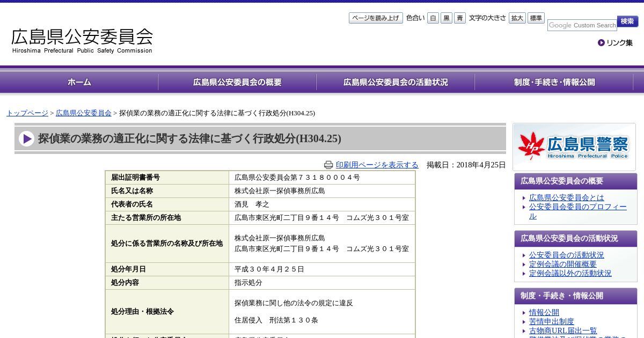Open the 広島県公安委員会の活動状況 navigation tab

pos(396,82)
